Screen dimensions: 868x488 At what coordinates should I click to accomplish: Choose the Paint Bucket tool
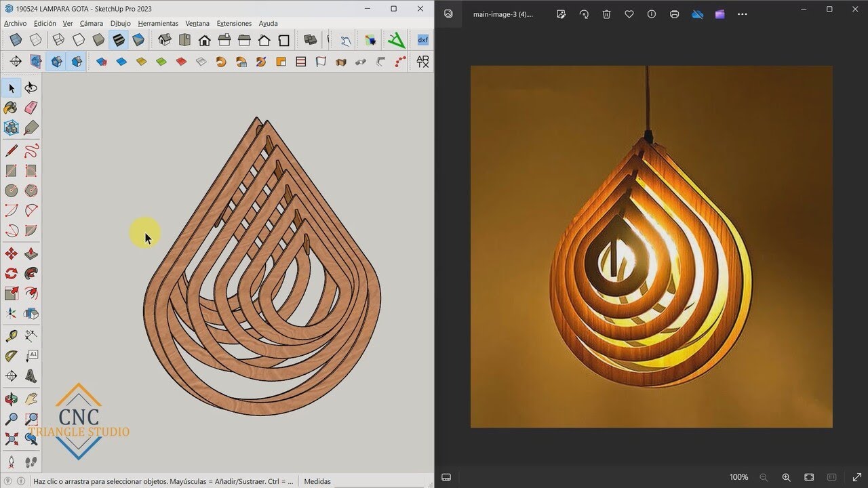point(12,108)
